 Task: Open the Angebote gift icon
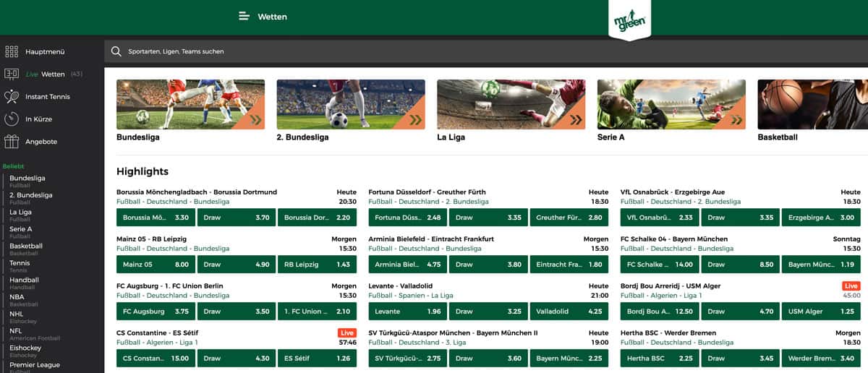[12, 141]
